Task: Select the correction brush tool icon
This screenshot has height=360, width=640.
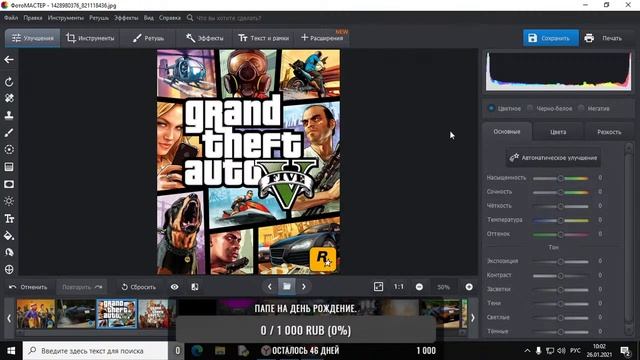Action: (9, 132)
